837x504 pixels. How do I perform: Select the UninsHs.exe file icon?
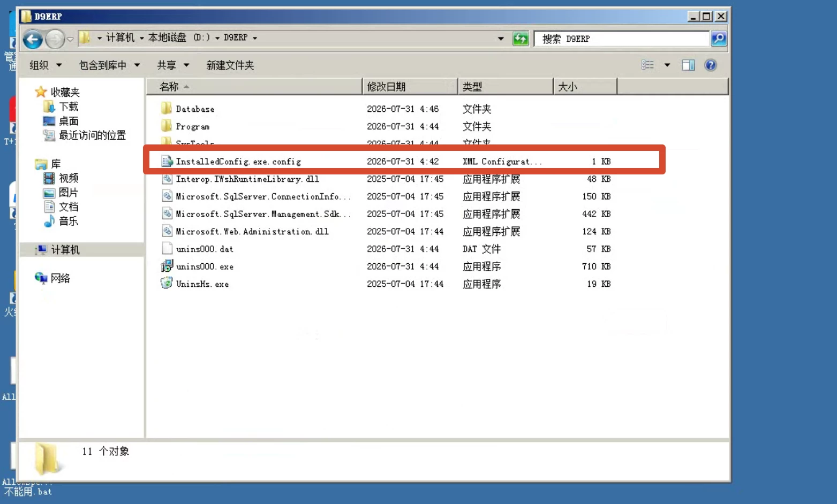coord(167,284)
